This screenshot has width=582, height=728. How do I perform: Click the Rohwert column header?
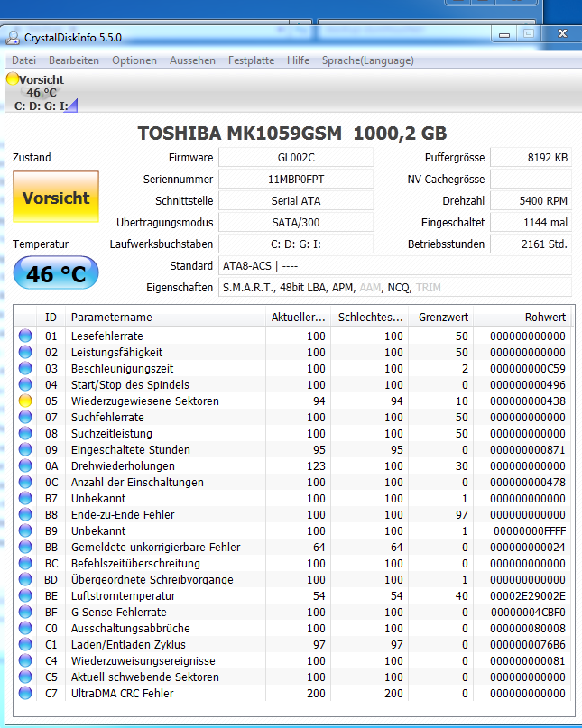(x=522, y=318)
